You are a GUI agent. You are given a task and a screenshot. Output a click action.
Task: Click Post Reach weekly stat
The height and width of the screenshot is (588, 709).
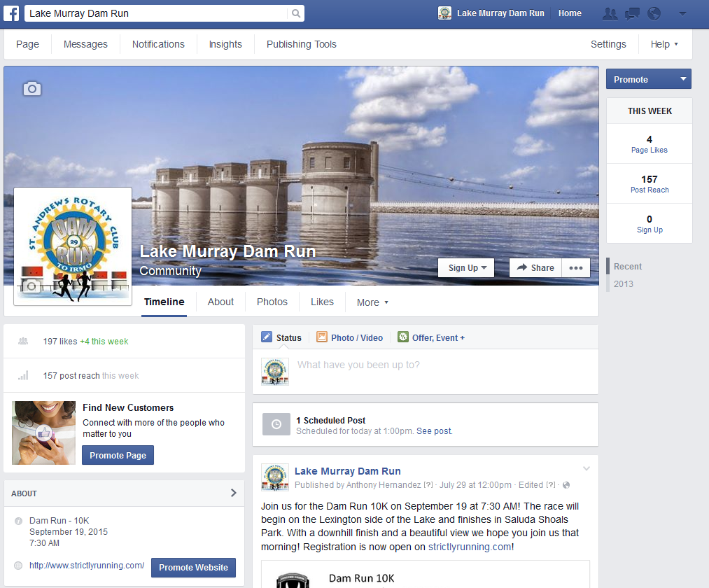pyautogui.click(x=650, y=183)
